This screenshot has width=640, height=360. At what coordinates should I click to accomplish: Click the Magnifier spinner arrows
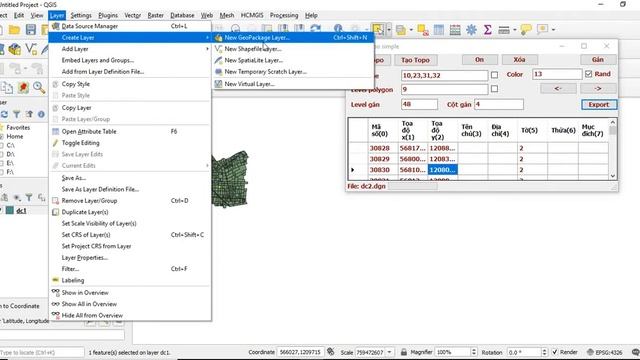[x=473, y=352]
